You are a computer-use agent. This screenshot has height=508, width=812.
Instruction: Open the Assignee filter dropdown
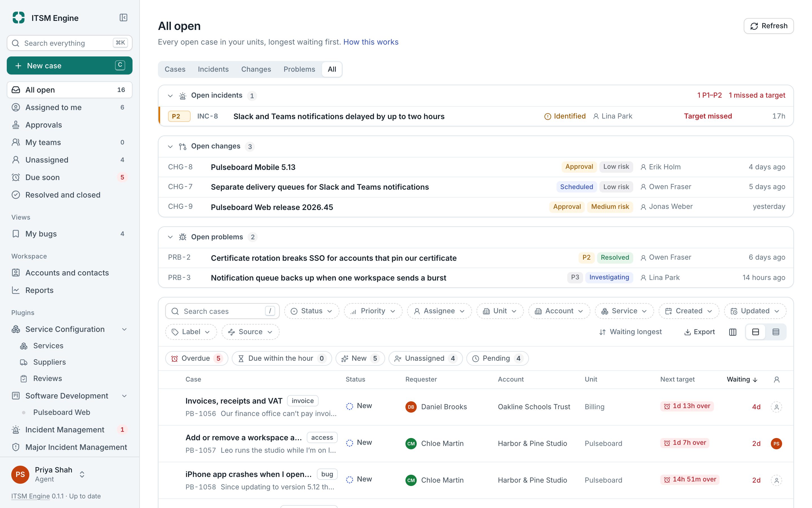[x=439, y=311]
